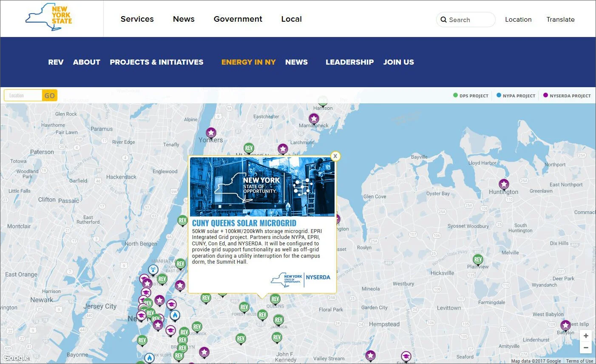Open the Translate link
This screenshot has width=596, height=364.
560,20
